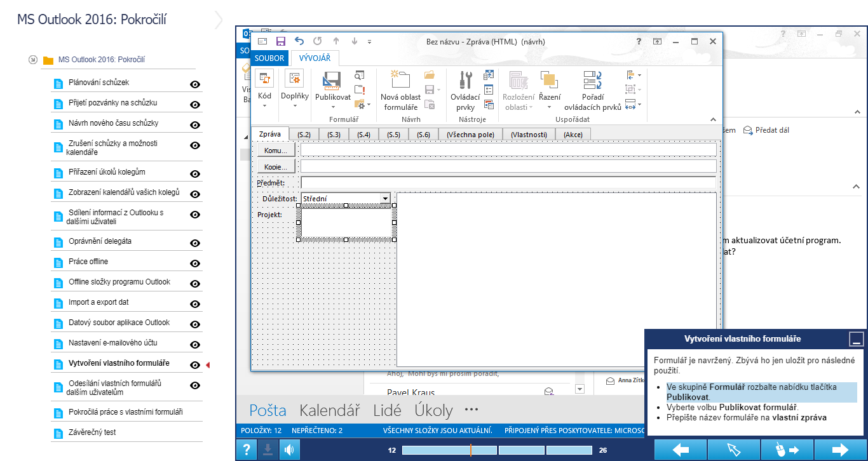Toggle eye icon for Návrh nového času schůzky
Image resolution: width=868 pixels, height=461 pixels.
(x=195, y=125)
